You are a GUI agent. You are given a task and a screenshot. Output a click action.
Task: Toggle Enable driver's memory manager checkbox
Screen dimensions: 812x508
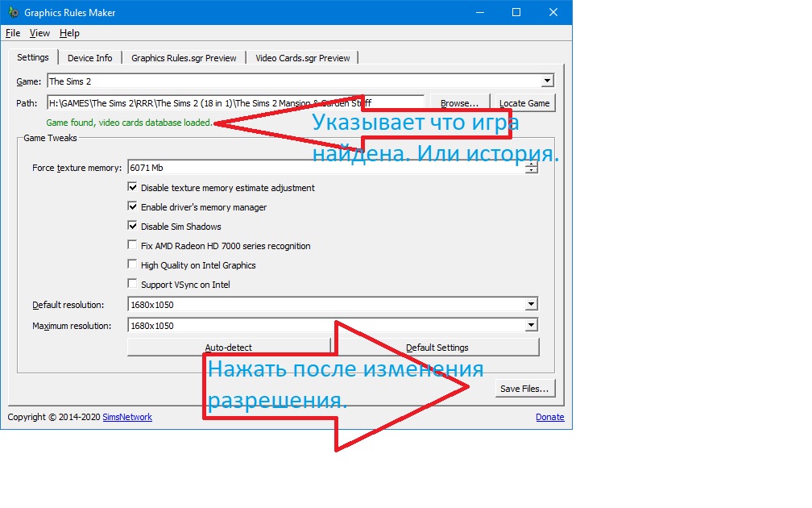tap(133, 207)
